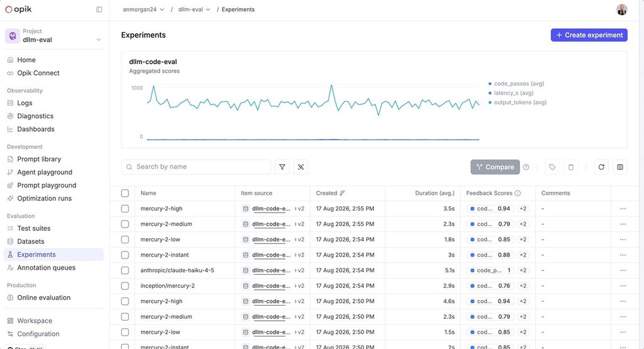This screenshot has height=349, width=644.
Task: Collapse the sidebar with the panel icon
Action: click(x=99, y=9)
